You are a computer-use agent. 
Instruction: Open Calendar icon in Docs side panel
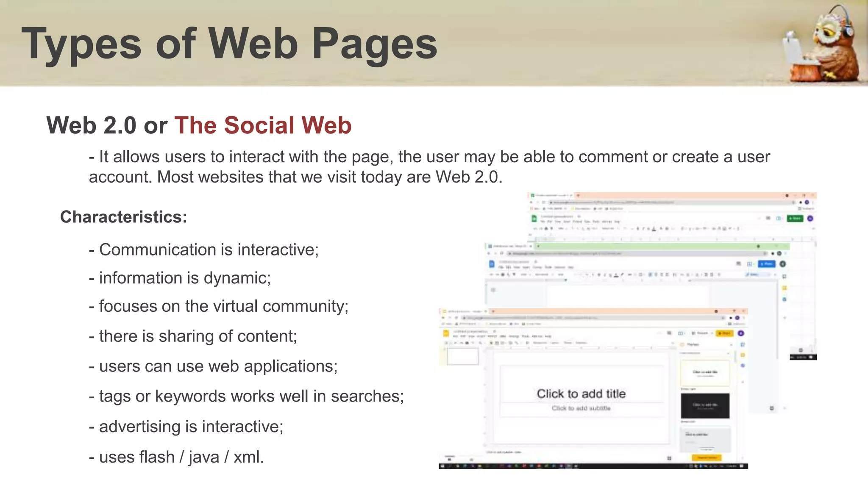coord(785,276)
